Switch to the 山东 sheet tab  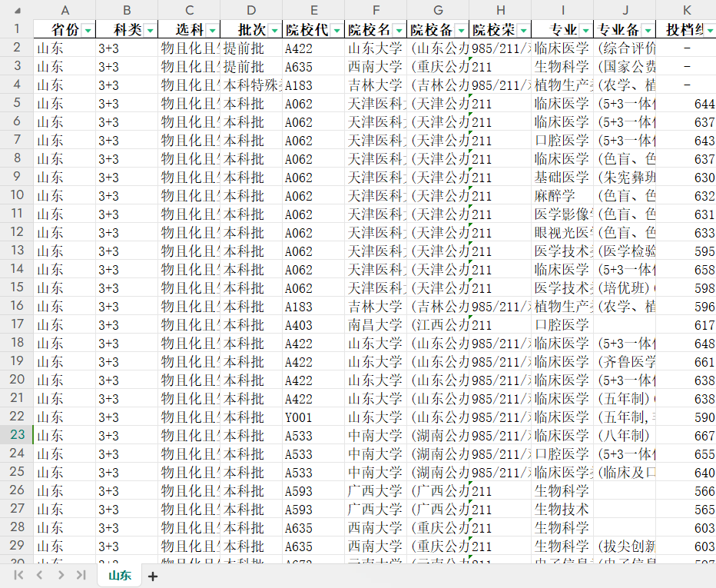pos(119,574)
